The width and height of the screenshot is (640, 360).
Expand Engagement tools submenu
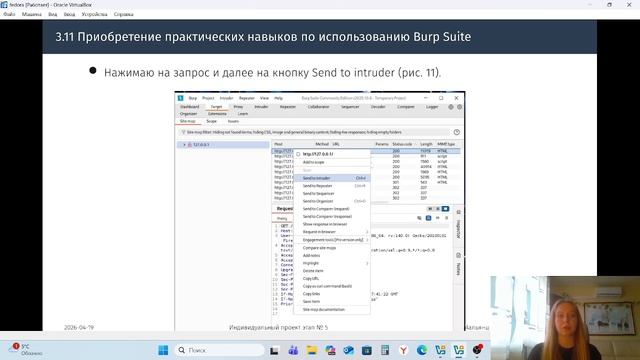[332, 240]
